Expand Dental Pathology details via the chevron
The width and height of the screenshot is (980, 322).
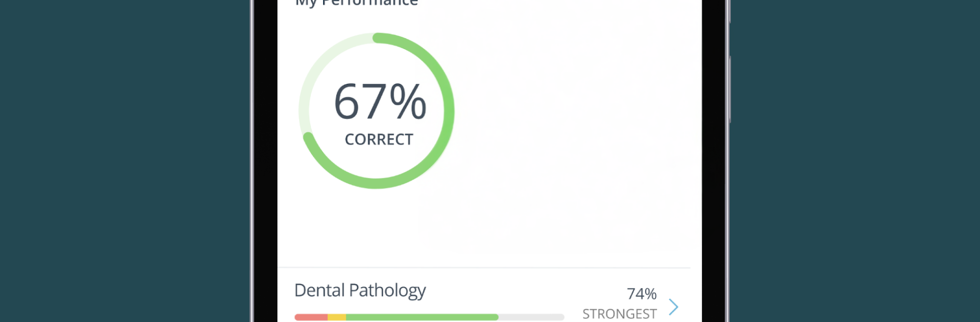(675, 307)
